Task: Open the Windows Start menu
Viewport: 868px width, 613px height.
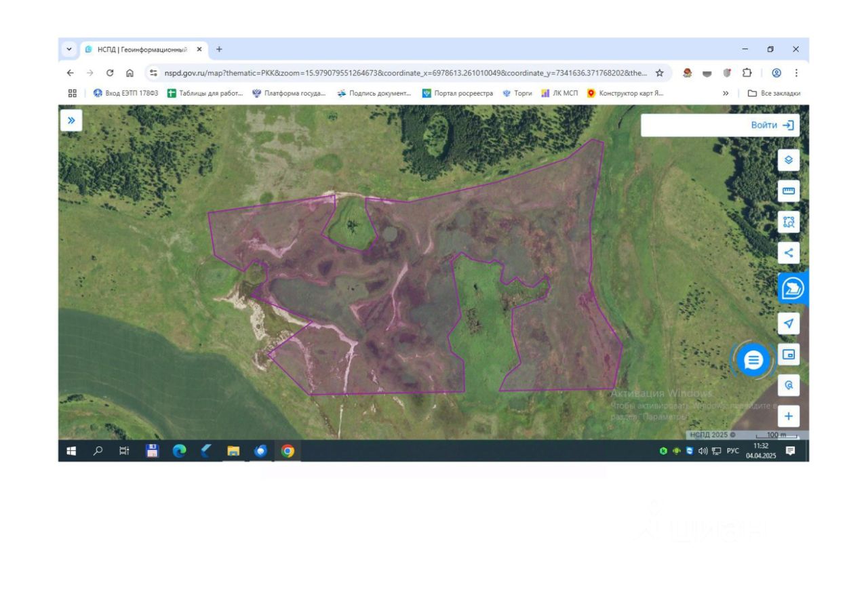Action: tap(71, 450)
